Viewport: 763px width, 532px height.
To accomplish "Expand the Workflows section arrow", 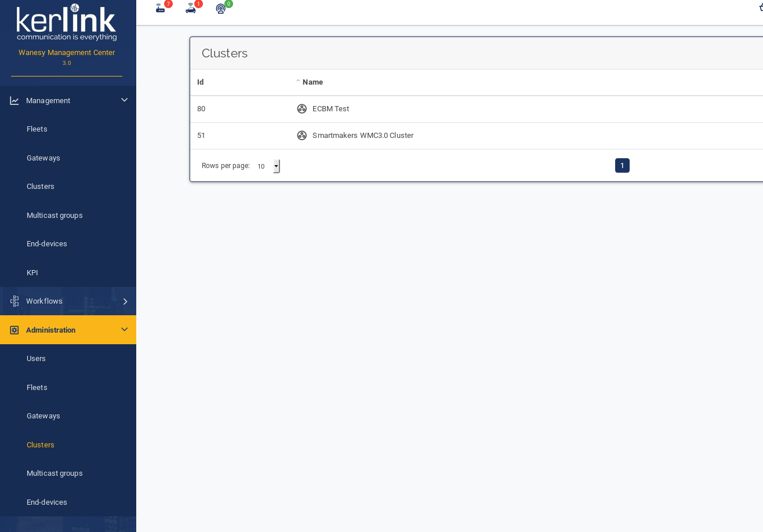I will (x=125, y=301).
